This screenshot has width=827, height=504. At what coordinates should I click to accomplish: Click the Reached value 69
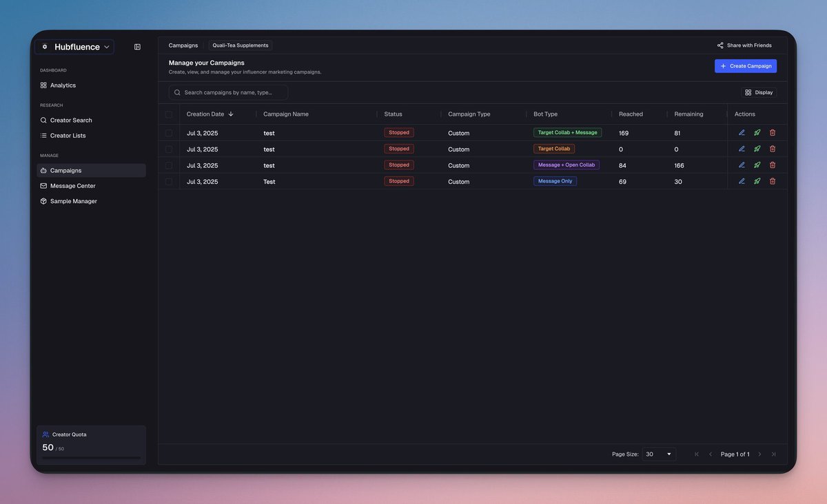pyautogui.click(x=623, y=182)
